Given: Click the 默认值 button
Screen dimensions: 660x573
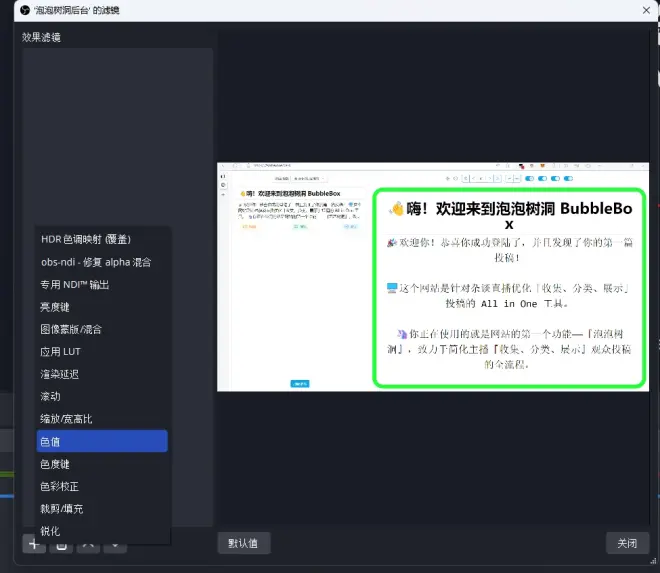Looking at the screenshot, I should coord(244,543).
